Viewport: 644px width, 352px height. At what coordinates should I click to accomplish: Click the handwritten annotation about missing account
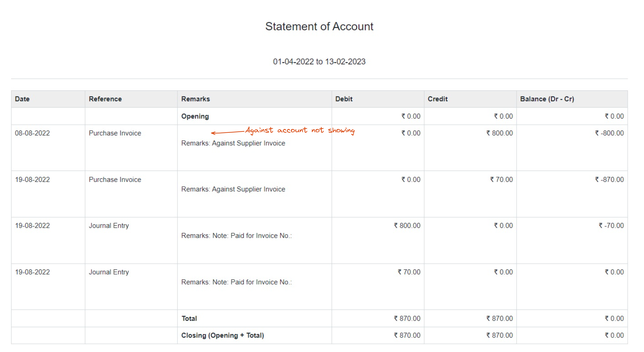pos(299,130)
